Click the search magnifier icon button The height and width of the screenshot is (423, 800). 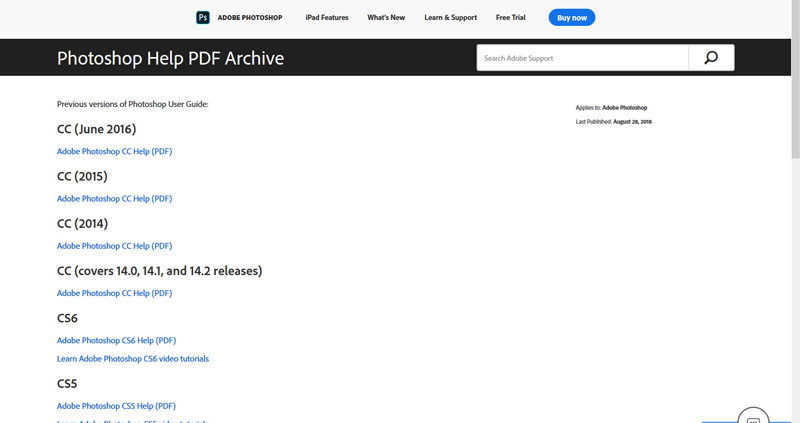[x=711, y=58]
